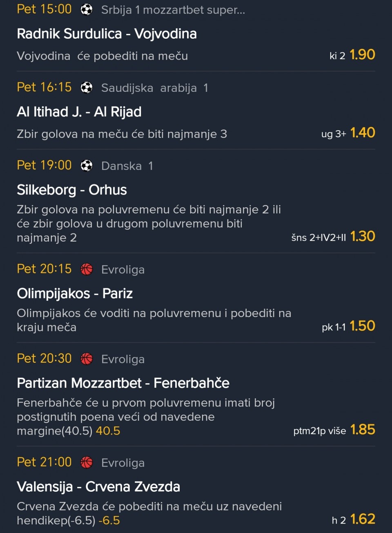
Task: Click the 1.50 odds for pk 1-1
Action: click(x=362, y=326)
